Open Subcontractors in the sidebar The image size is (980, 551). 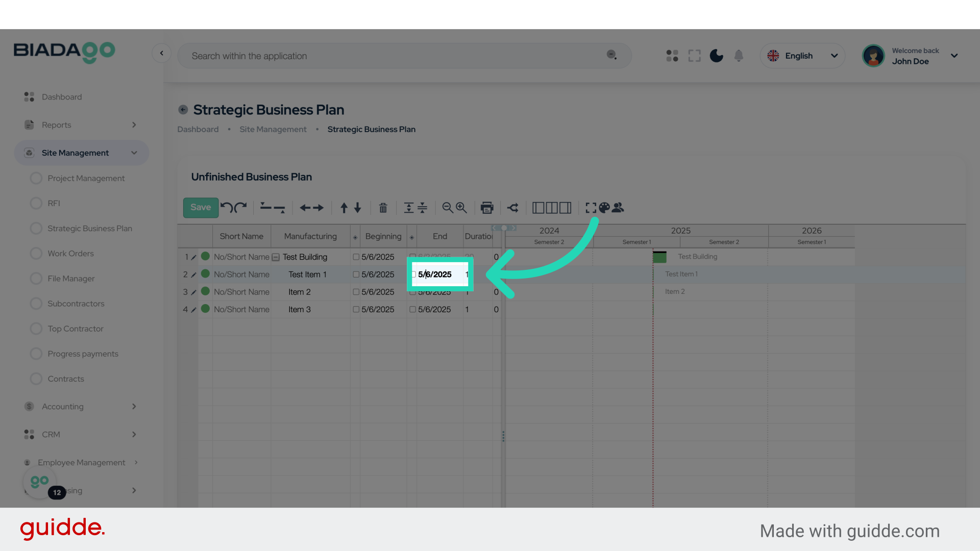(x=76, y=304)
